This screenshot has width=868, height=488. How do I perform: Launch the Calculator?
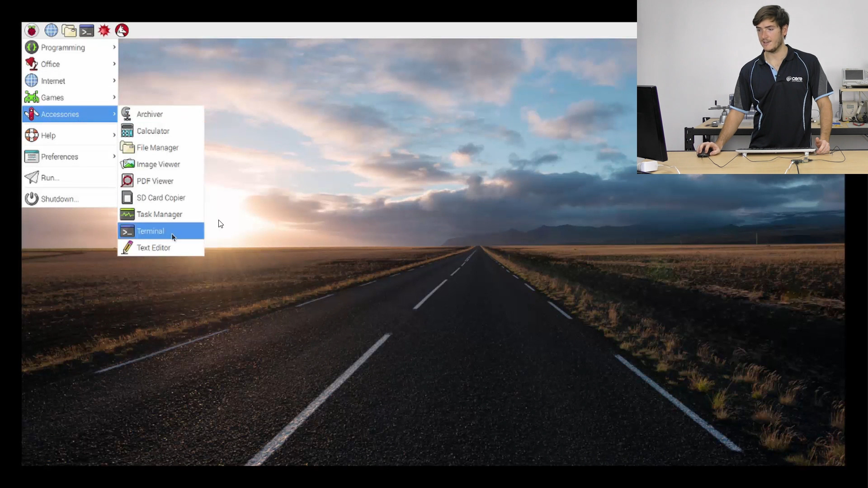pyautogui.click(x=153, y=131)
